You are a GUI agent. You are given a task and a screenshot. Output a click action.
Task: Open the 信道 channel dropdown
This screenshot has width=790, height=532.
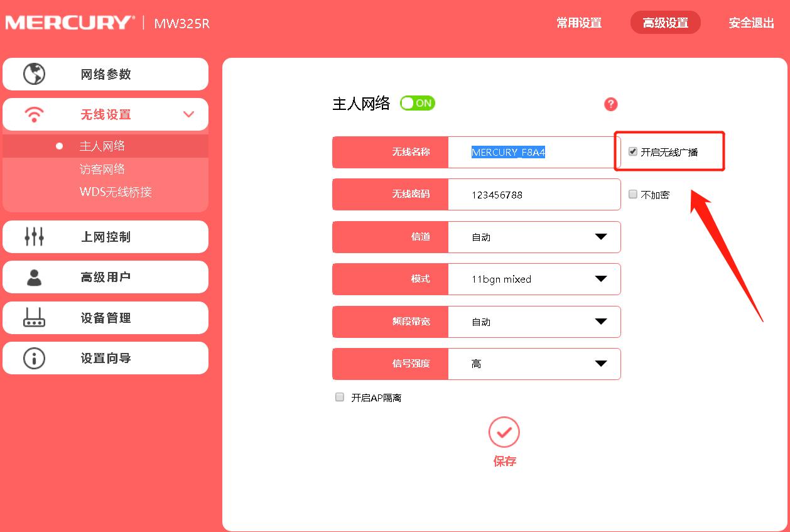(x=601, y=237)
